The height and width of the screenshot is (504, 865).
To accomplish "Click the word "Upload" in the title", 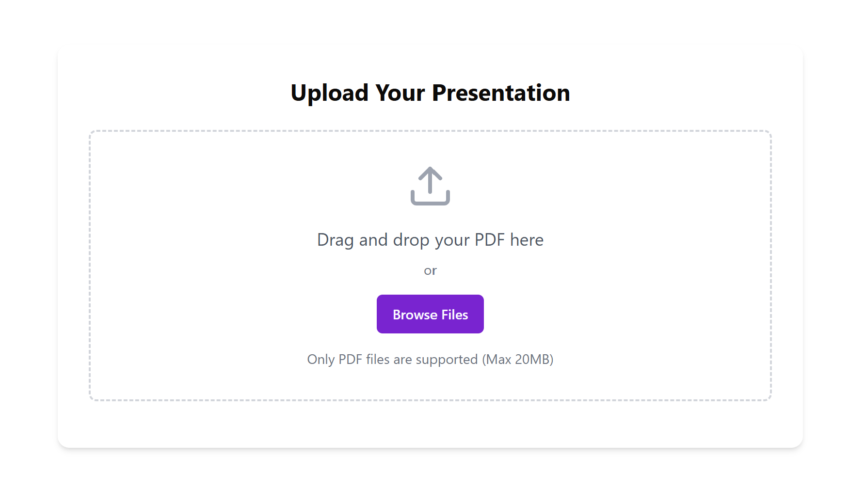I will (x=330, y=93).
